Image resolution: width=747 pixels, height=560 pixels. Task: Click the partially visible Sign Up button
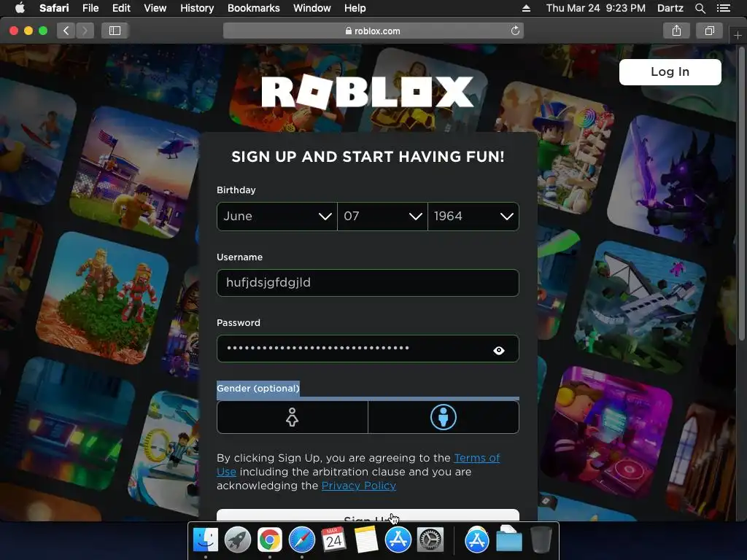pyautogui.click(x=368, y=516)
